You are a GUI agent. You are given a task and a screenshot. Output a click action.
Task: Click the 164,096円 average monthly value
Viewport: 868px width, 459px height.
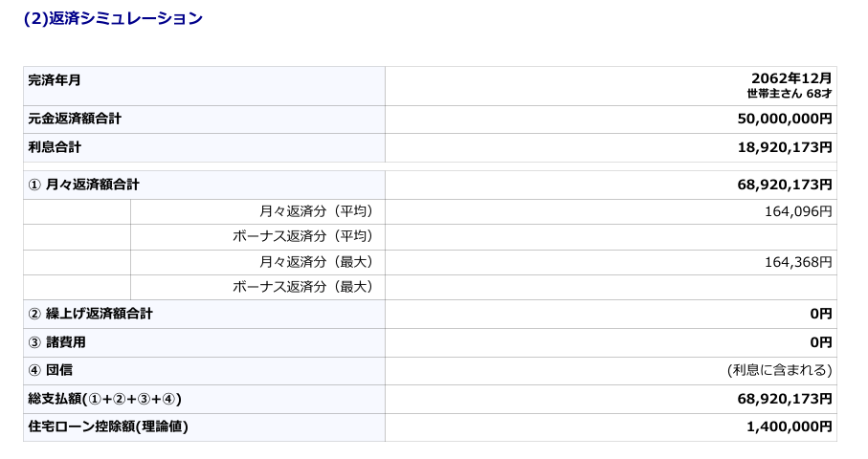(x=798, y=211)
